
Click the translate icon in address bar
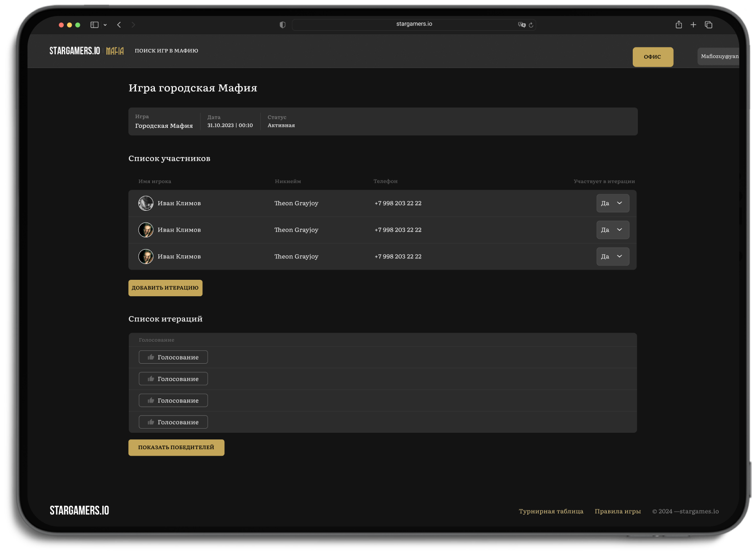click(x=521, y=25)
